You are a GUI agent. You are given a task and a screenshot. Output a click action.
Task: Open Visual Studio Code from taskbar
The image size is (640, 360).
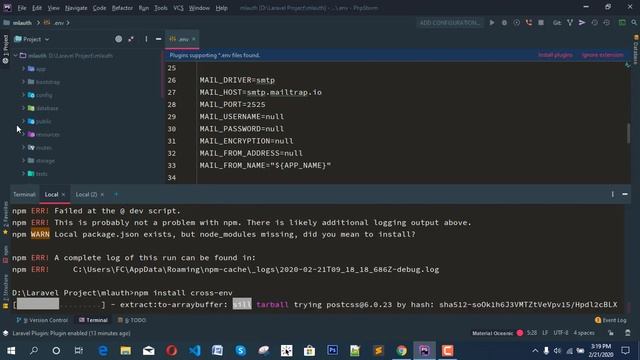tap(195, 351)
